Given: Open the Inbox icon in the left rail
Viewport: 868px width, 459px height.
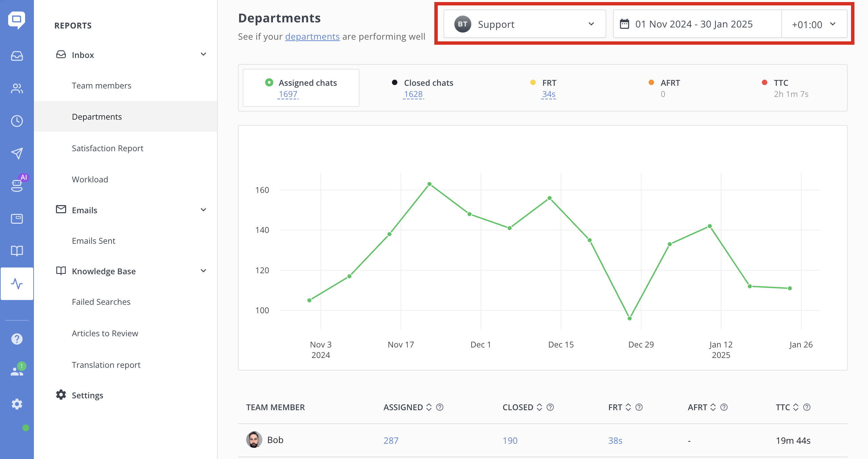Looking at the screenshot, I should [x=17, y=56].
